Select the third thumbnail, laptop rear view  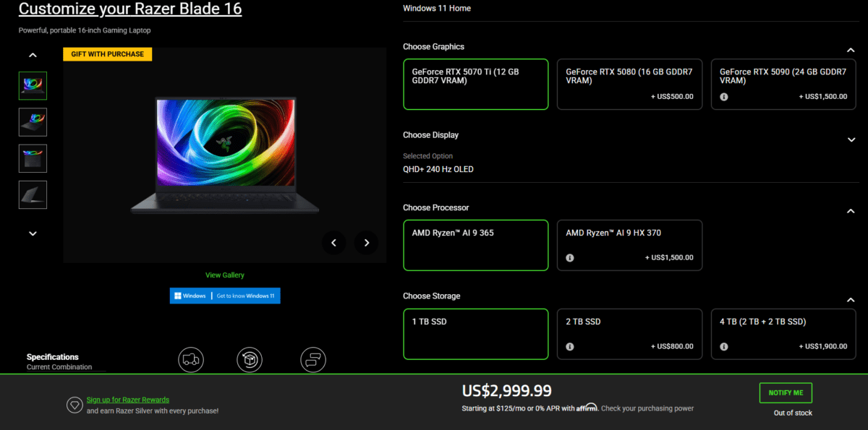point(33,158)
